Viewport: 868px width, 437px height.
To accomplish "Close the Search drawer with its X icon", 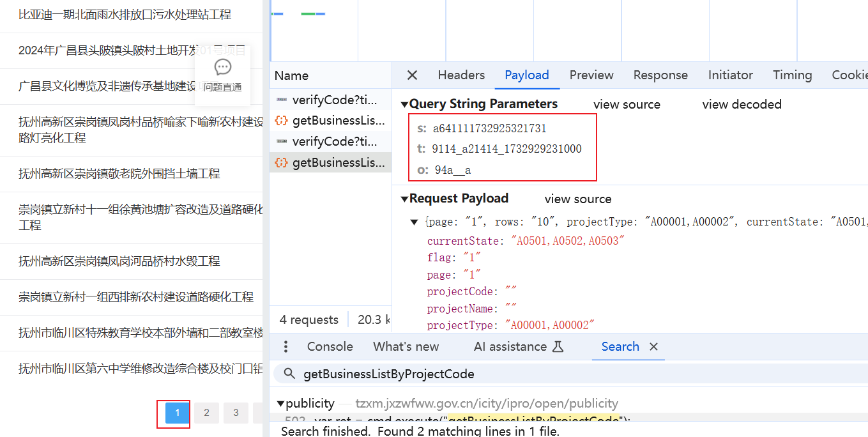I will pos(653,346).
